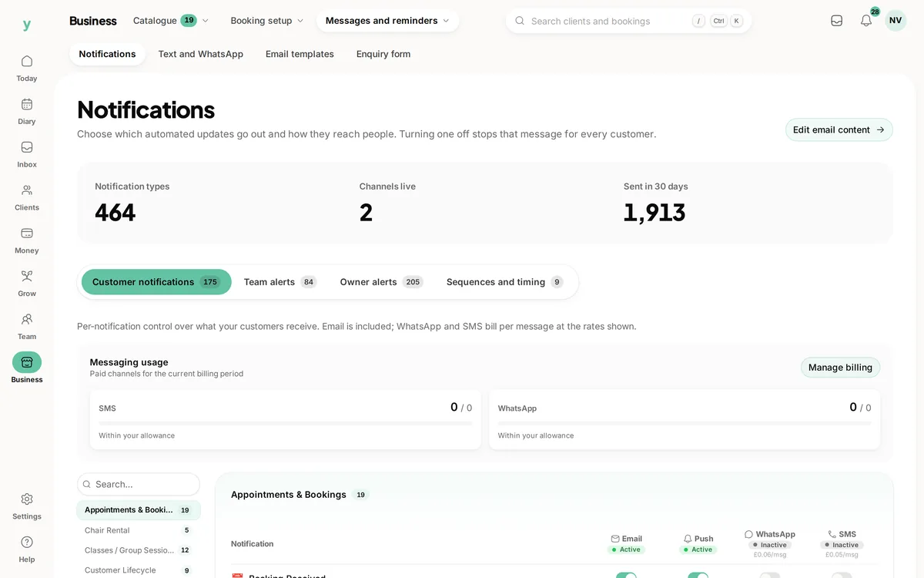Go to Inbox in the sidebar
This screenshot has height=578, width=924.
[27, 154]
